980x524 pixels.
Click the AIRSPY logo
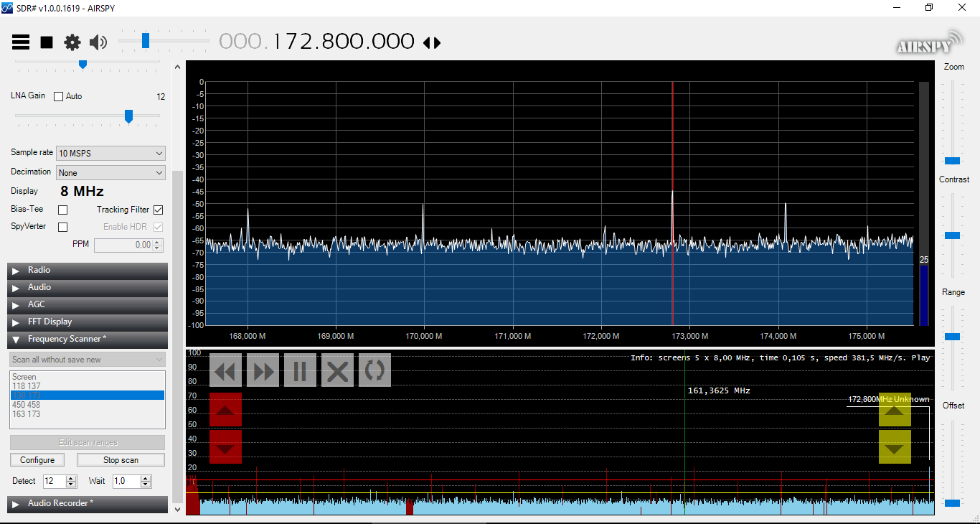(929, 42)
